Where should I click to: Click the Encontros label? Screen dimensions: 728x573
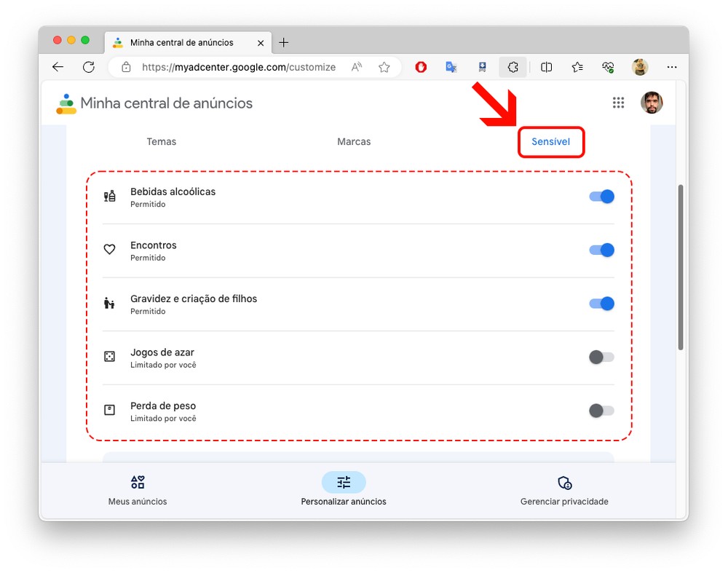coord(153,245)
